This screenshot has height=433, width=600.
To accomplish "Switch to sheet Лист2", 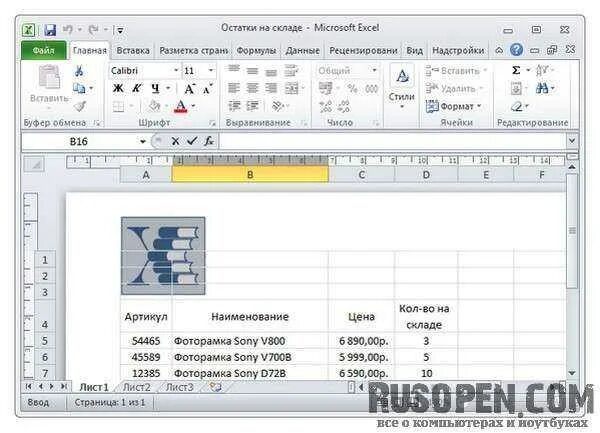I will (137, 387).
